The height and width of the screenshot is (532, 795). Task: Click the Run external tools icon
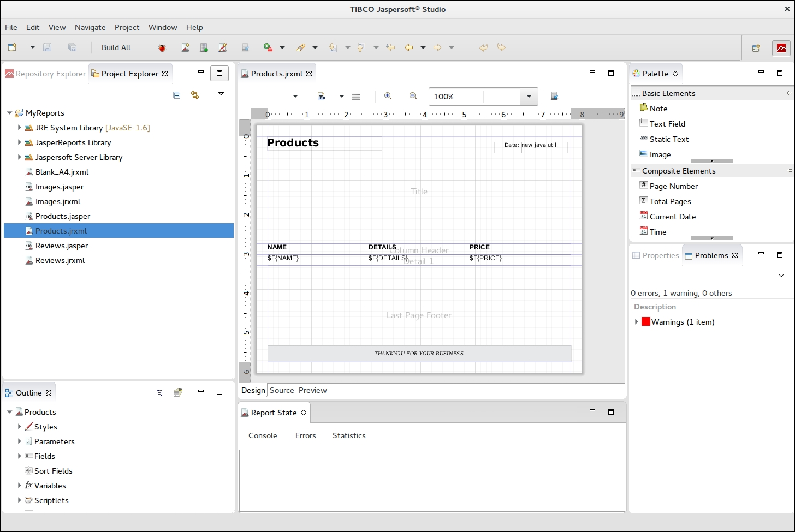pyautogui.click(x=268, y=47)
